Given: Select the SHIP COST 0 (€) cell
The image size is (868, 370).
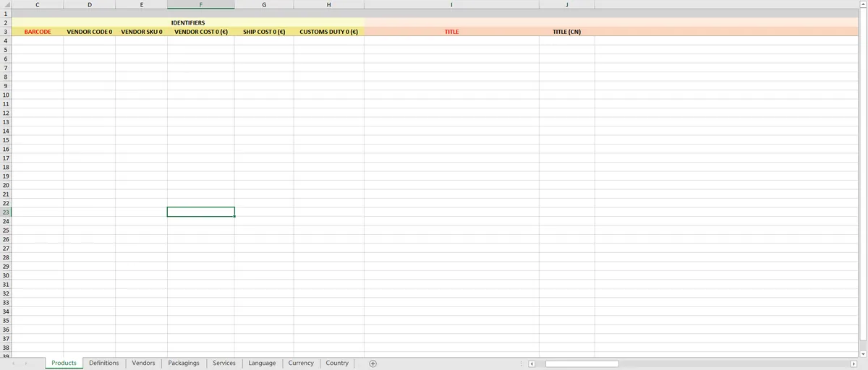Looking at the screenshot, I should 264,32.
